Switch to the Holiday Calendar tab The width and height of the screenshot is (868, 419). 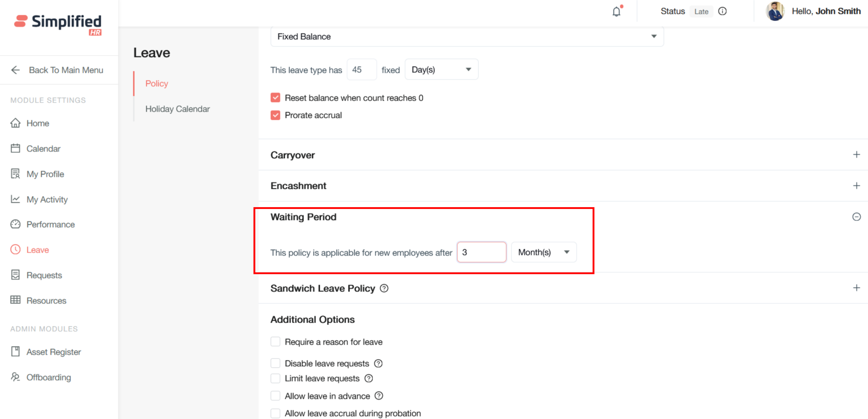177,109
